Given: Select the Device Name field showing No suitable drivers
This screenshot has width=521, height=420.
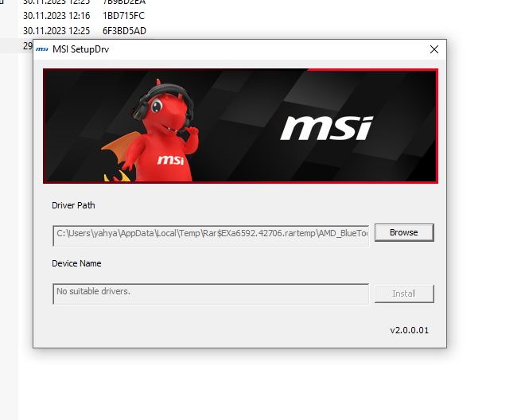Looking at the screenshot, I should pyautogui.click(x=211, y=294).
